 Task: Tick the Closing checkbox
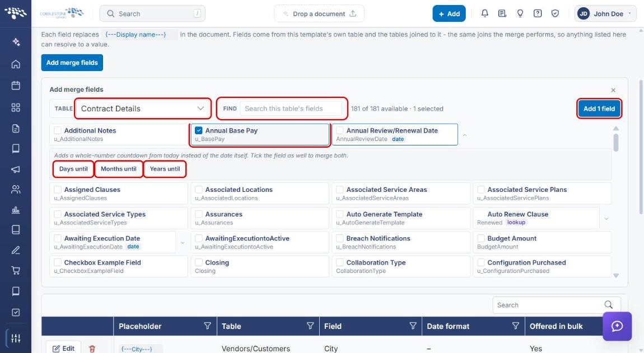coord(199,263)
